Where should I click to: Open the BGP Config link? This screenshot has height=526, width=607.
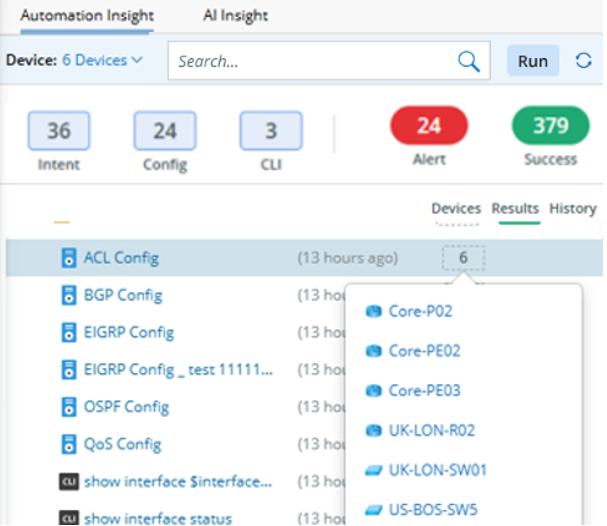point(123,295)
